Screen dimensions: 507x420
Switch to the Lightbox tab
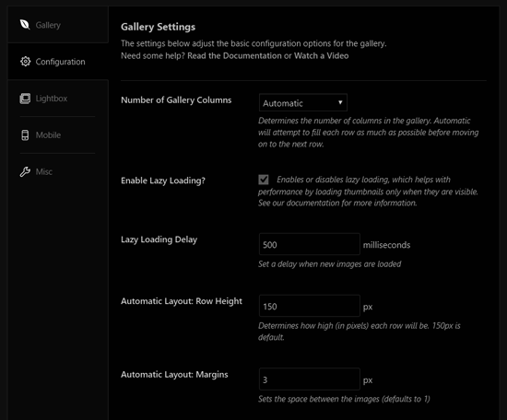pos(58,99)
